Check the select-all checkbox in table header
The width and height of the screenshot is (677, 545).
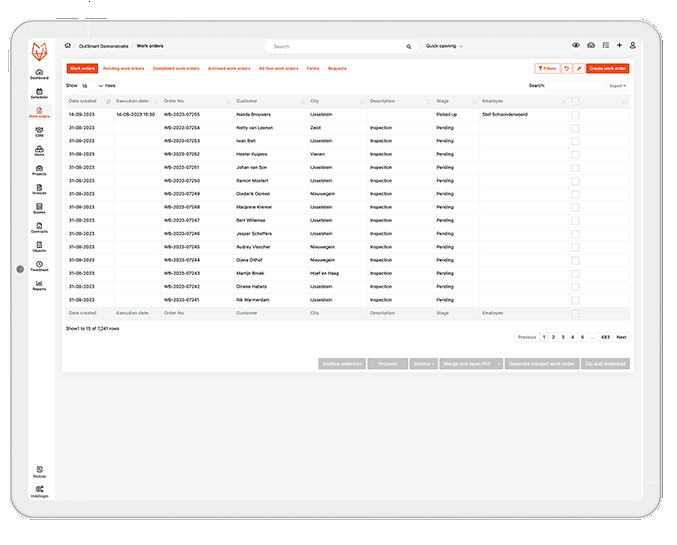click(575, 101)
